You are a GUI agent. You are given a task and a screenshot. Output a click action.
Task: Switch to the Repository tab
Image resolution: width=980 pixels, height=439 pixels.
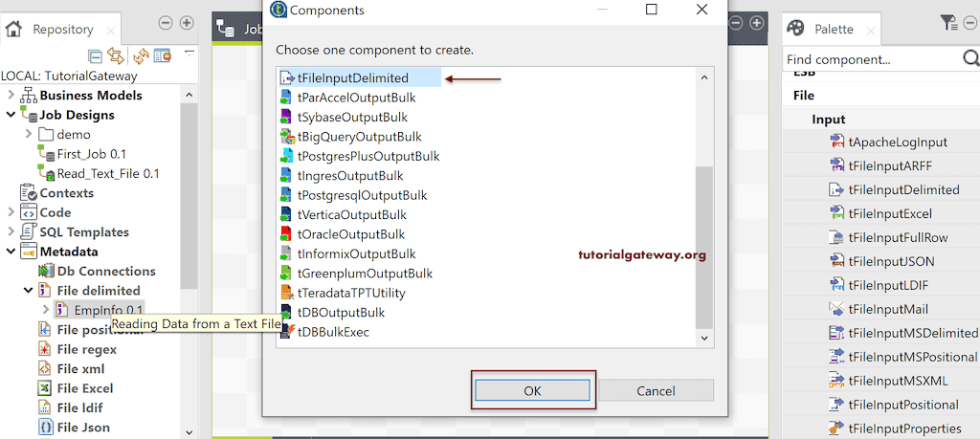62,29
